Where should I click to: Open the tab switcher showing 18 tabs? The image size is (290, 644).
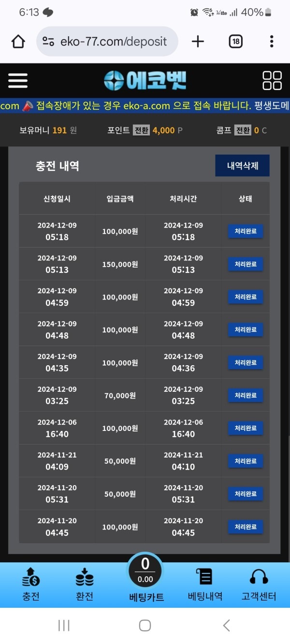tap(235, 42)
